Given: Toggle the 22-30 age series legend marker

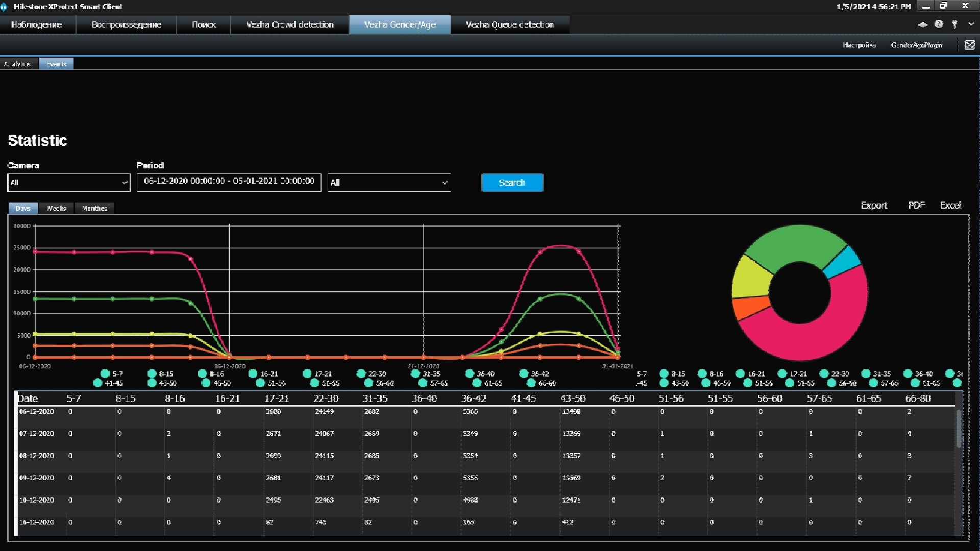Looking at the screenshot, I should (x=361, y=373).
